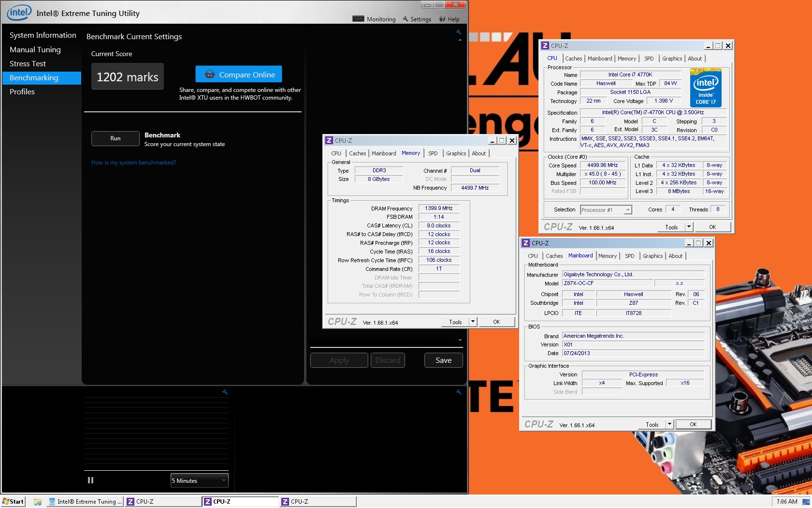Click Tools button in CPU-Z Memory window
Image resolution: width=812 pixels, height=508 pixels.
coord(455,322)
